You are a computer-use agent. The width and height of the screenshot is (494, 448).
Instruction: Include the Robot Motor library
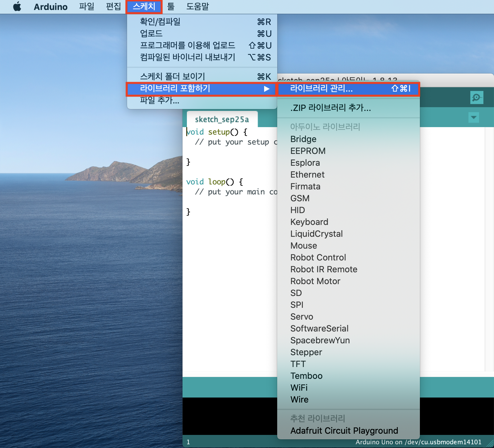[x=349, y=281]
